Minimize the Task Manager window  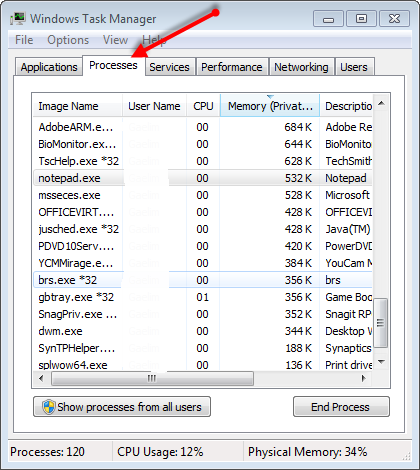pos(328,19)
